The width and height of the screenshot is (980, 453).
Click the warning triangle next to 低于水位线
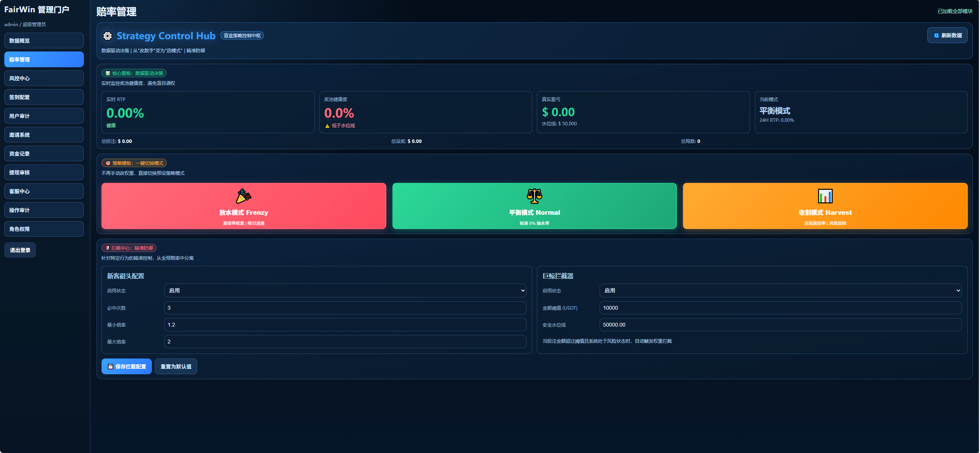[x=327, y=126]
